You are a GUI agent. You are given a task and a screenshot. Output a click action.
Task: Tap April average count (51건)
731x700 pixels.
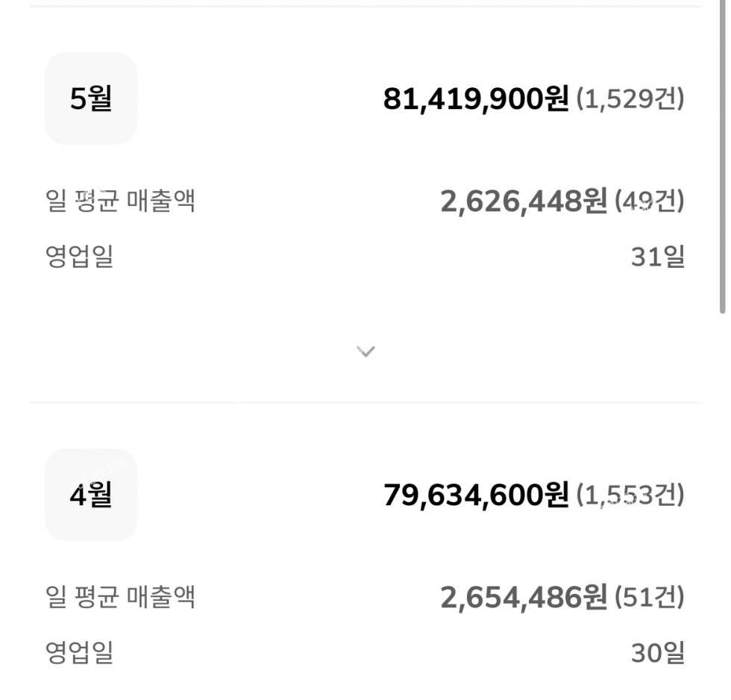pyautogui.click(x=650, y=598)
